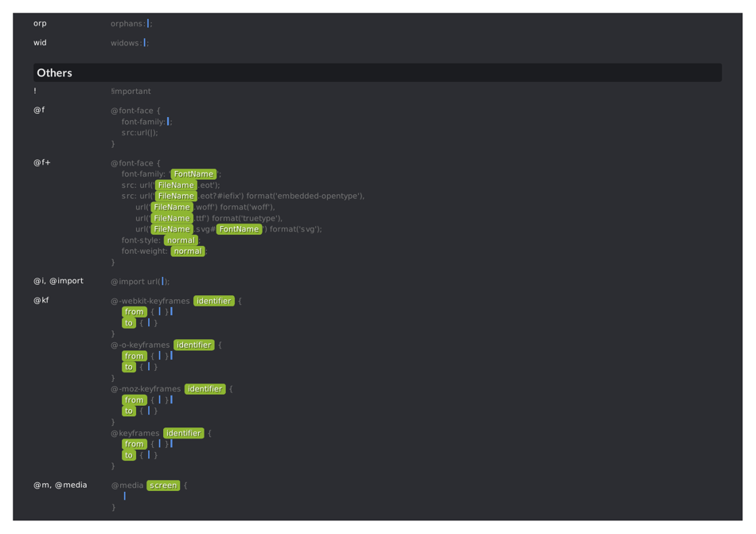Select the "wid" abbreviation label
756x534 pixels.
40,43
